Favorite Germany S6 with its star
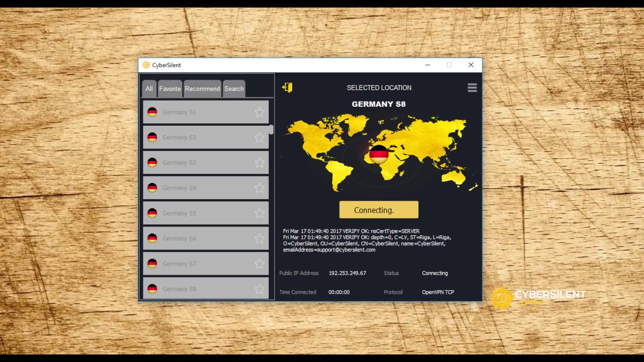 click(260, 238)
